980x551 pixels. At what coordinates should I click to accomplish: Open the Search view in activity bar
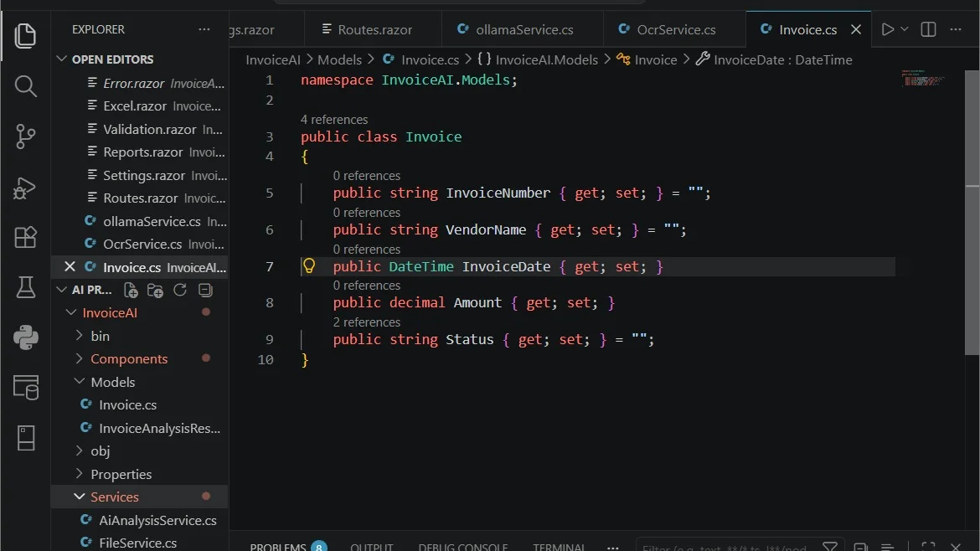[x=25, y=86]
